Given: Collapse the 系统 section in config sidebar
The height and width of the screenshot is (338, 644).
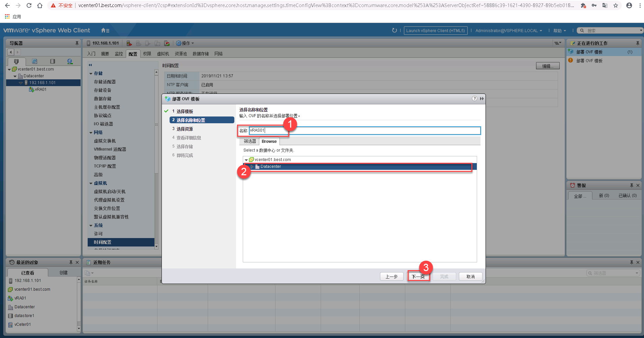Looking at the screenshot, I should (91, 226).
